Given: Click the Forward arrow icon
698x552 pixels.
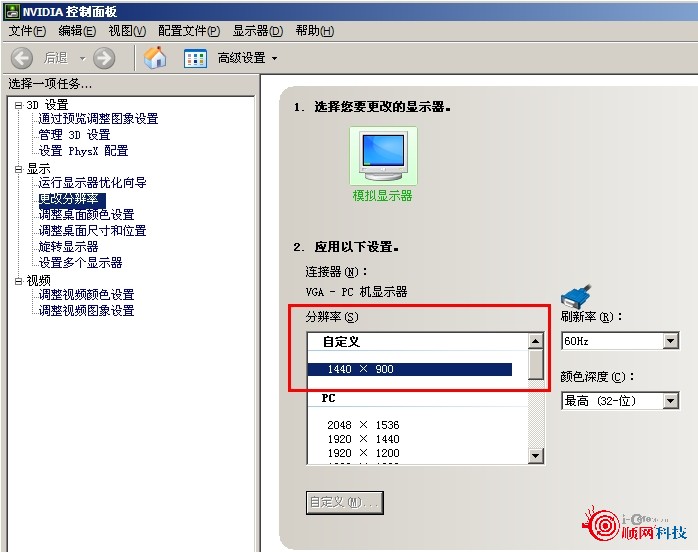Looking at the screenshot, I should pyautogui.click(x=104, y=58).
